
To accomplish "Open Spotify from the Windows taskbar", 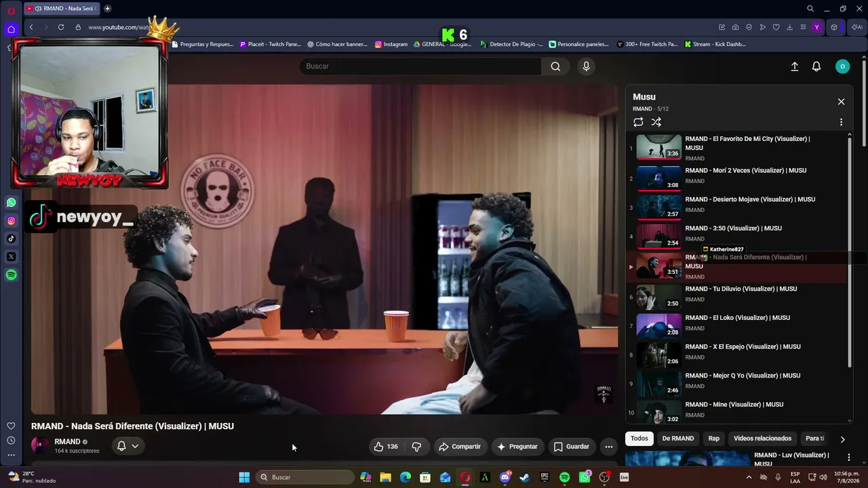I will pos(565,477).
